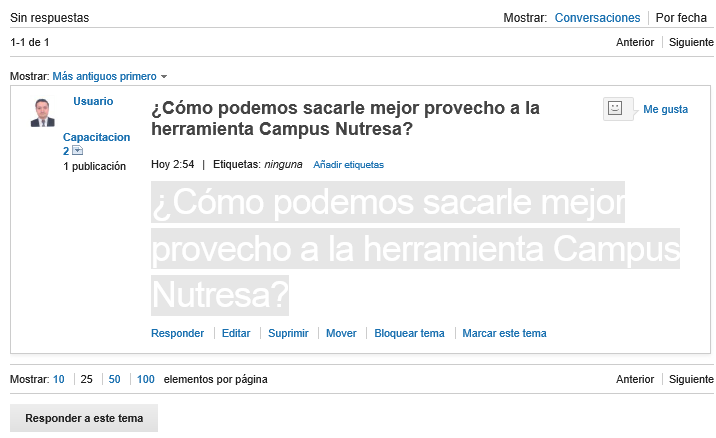Open the Usuario profile link

coord(93,101)
